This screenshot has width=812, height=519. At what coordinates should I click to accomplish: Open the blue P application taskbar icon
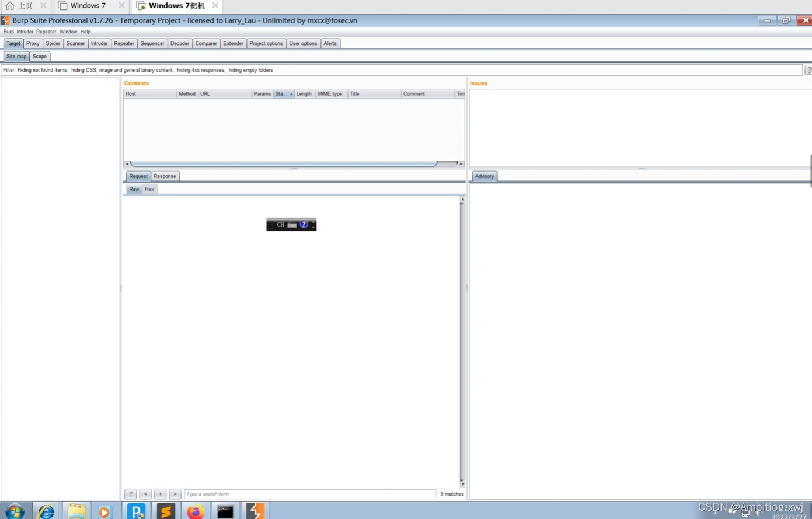pyautogui.click(x=136, y=511)
